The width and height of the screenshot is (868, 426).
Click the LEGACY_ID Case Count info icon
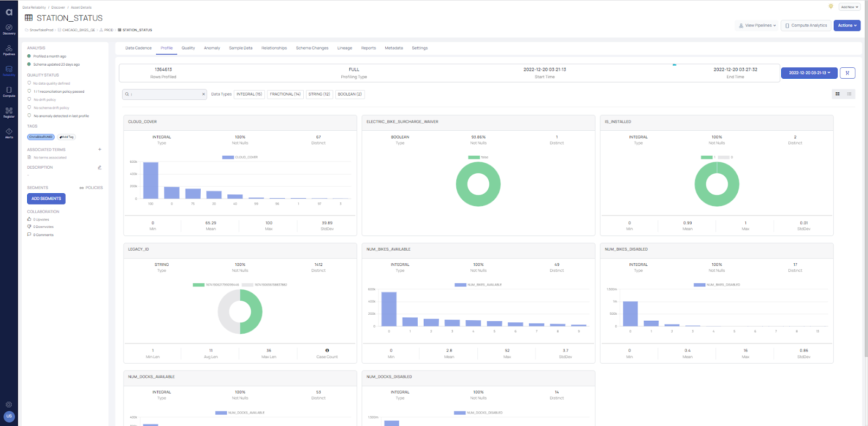click(327, 351)
